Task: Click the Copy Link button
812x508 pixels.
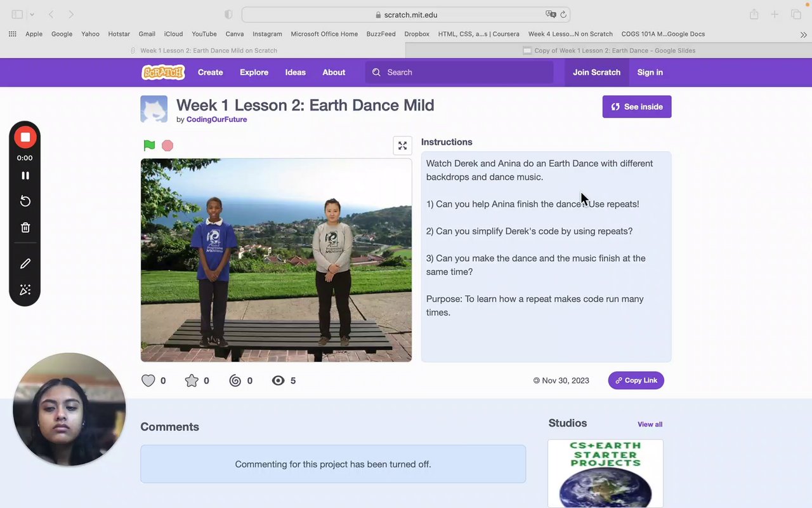Action: (636, 380)
